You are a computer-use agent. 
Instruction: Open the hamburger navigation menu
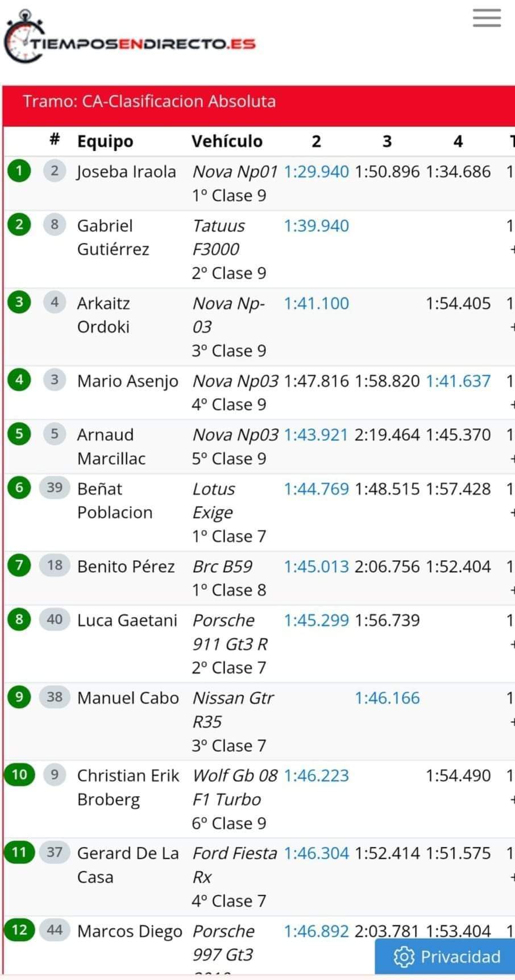[487, 18]
